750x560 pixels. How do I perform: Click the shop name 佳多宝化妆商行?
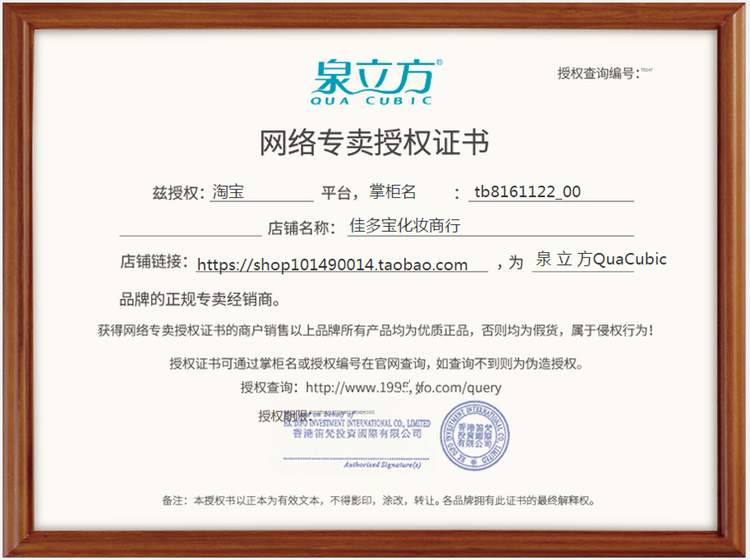[x=405, y=225]
